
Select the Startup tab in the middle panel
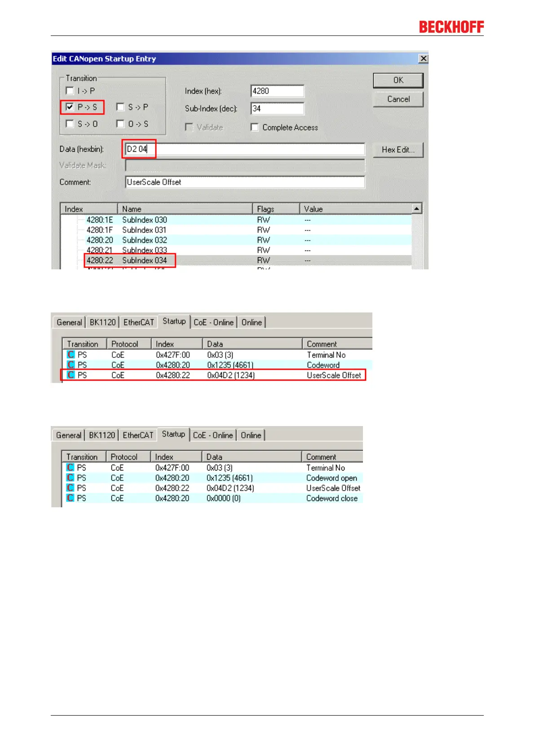click(174, 321)
